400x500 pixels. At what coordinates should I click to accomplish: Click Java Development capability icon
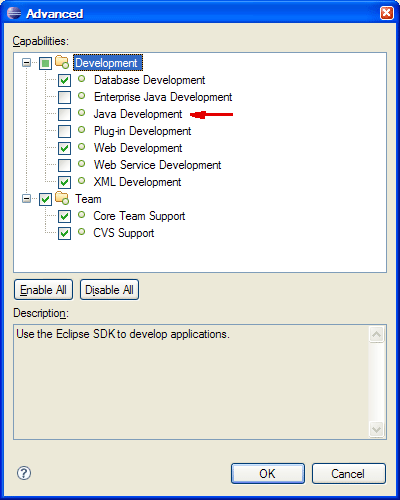[x=81, y=113]
